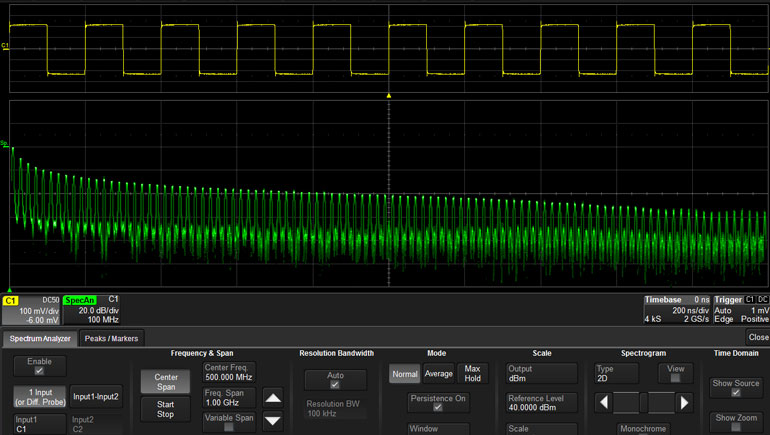Open the Timebase descriptor box

click(677, 310)
